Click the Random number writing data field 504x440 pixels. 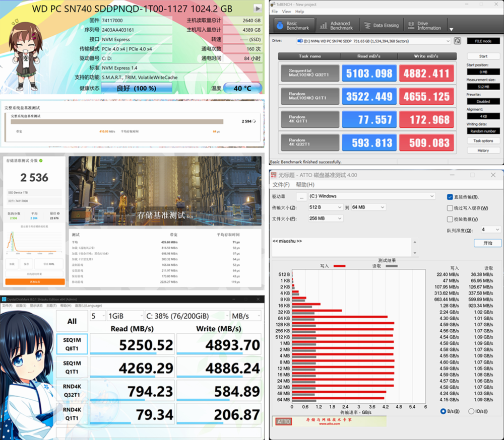(x=483, y=131)
